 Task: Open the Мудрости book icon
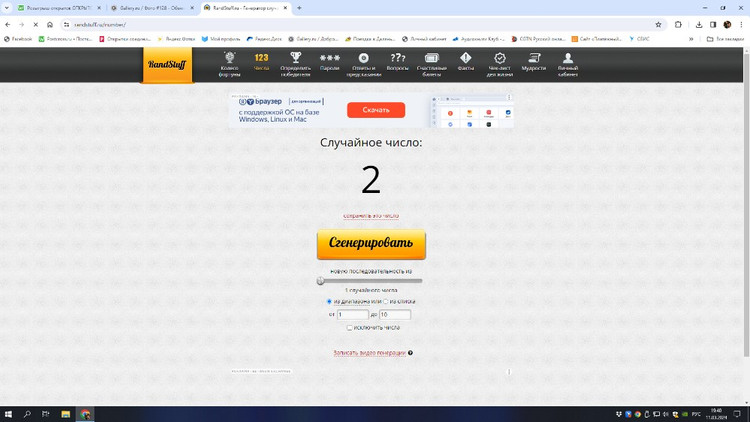[534, 59]
